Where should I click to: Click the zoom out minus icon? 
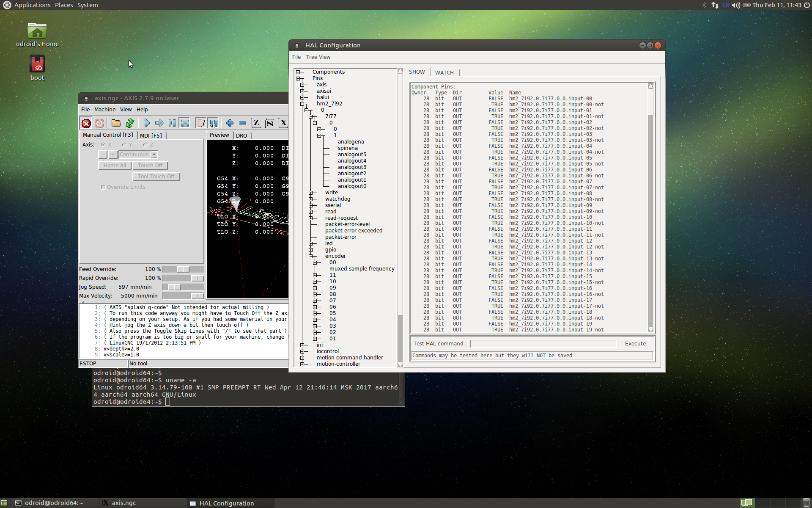[242, 123]
